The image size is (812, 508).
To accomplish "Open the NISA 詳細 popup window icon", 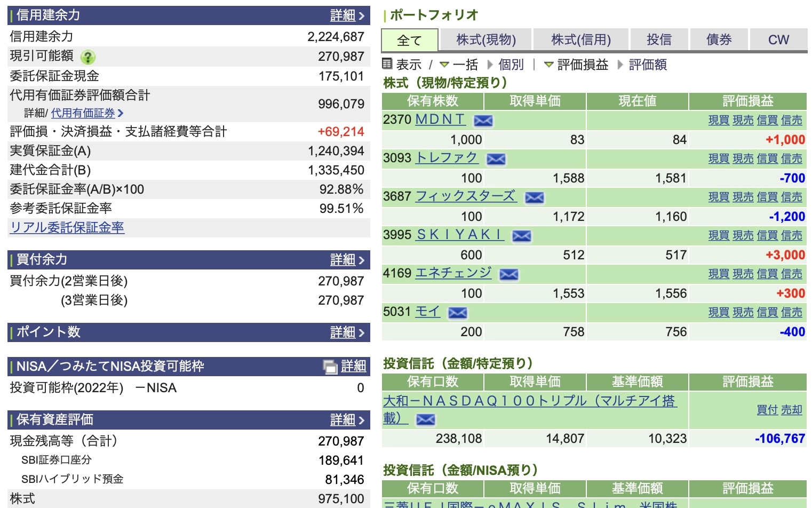I will (330, 367).
